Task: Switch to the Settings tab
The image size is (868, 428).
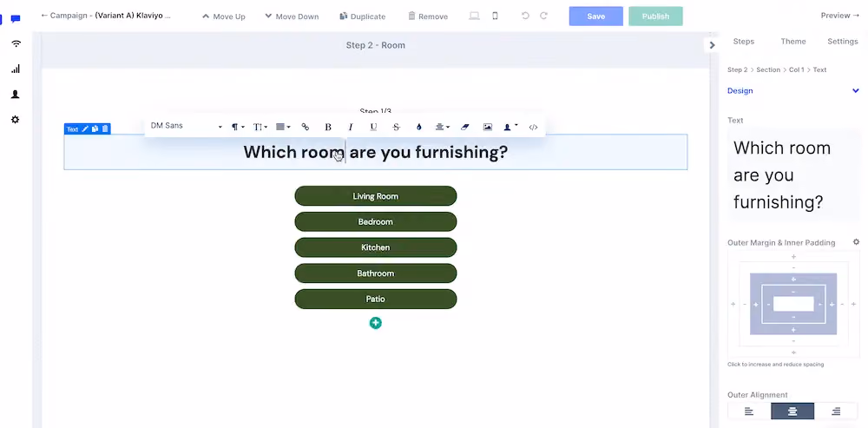Action: [843, 42]
